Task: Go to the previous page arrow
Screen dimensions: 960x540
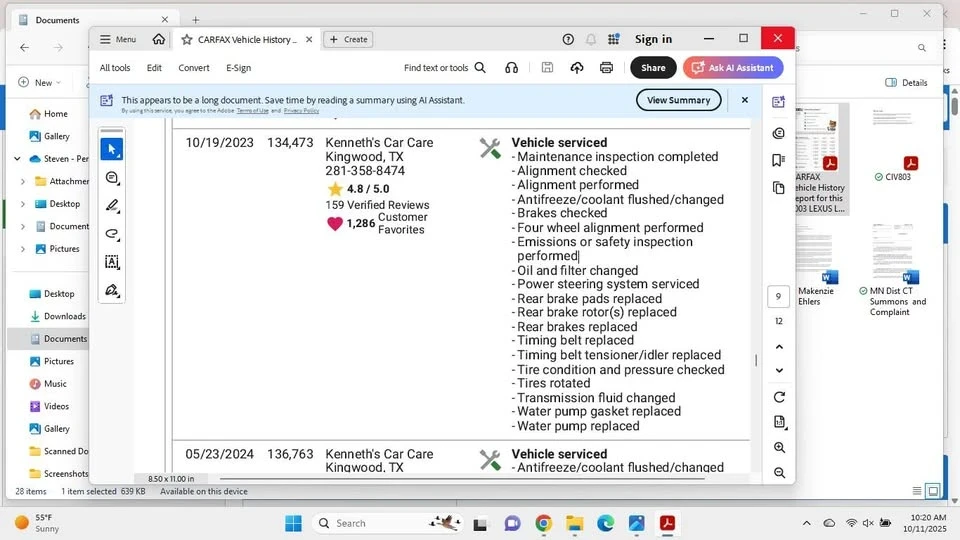Action: tap(779, 347)
